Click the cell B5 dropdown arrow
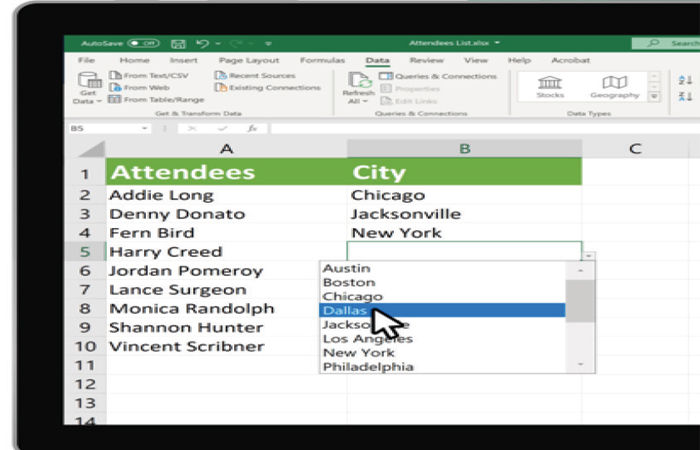This screenshot has height=450, width=700. click(x=588, y=255)
